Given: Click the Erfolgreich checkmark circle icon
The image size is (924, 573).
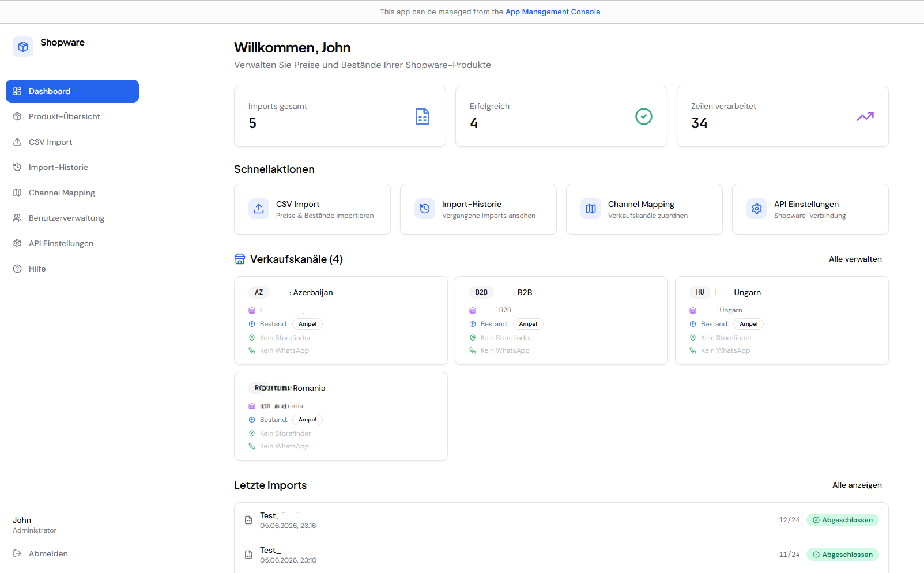Looking at the screenshot, I should click(644, 116).
